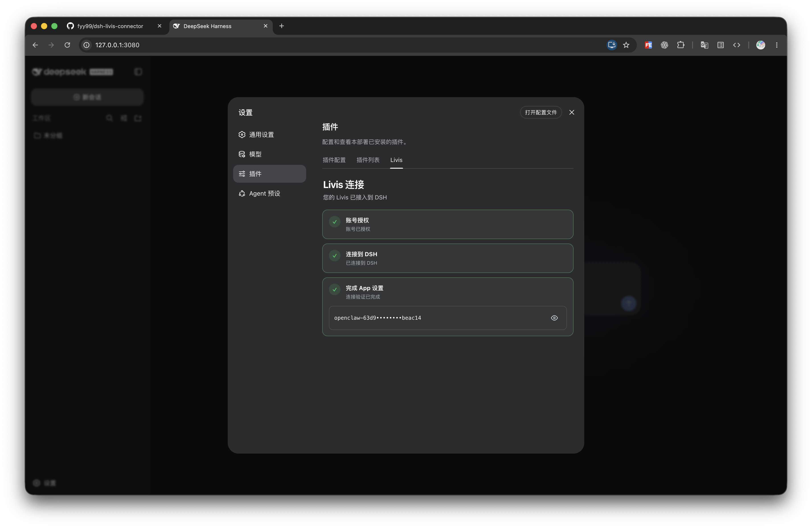The image size is (812, 528).
Task: View site information icon in address bar
Action: tap(87, 45)
